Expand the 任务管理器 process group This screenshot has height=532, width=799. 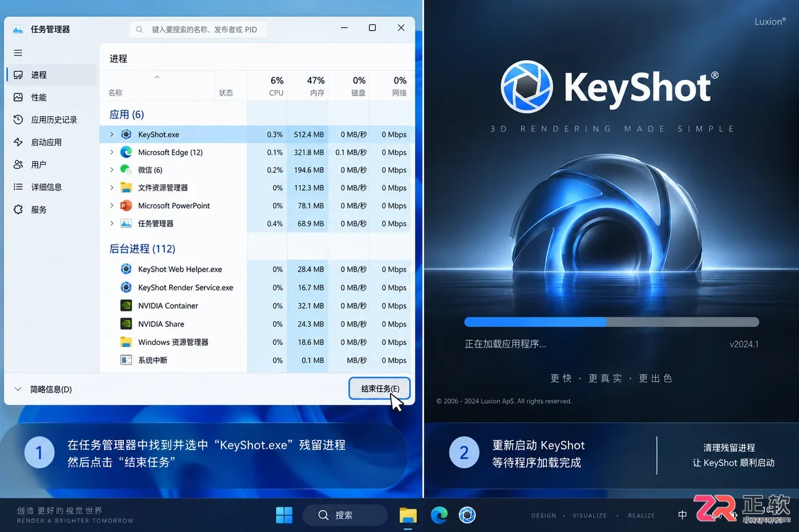pyautogui.click(x=112, y=223)
